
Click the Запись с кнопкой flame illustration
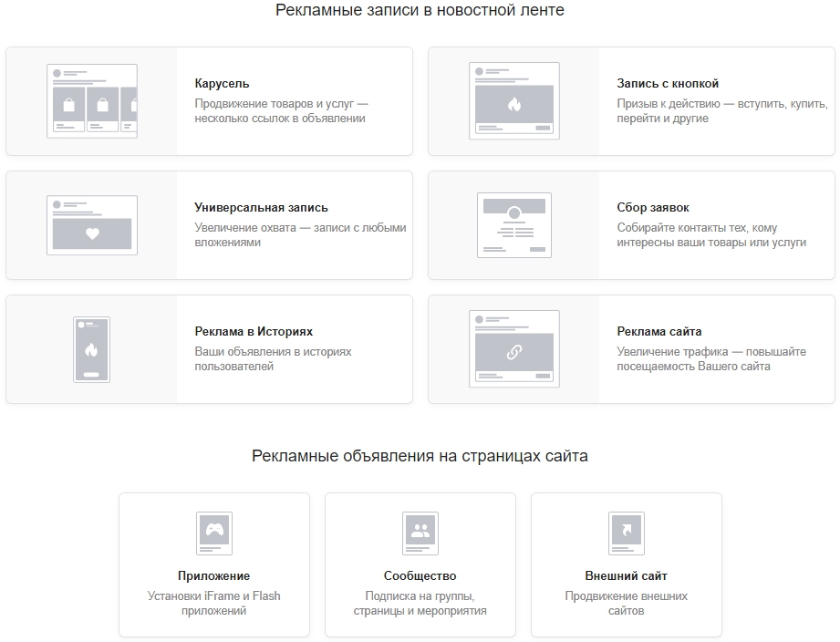point(514,100)
